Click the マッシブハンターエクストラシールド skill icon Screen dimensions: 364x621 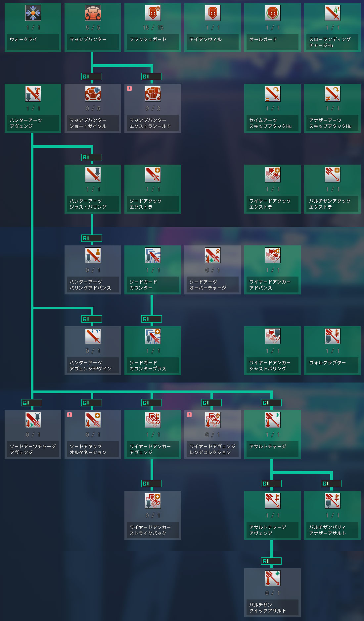153,94
